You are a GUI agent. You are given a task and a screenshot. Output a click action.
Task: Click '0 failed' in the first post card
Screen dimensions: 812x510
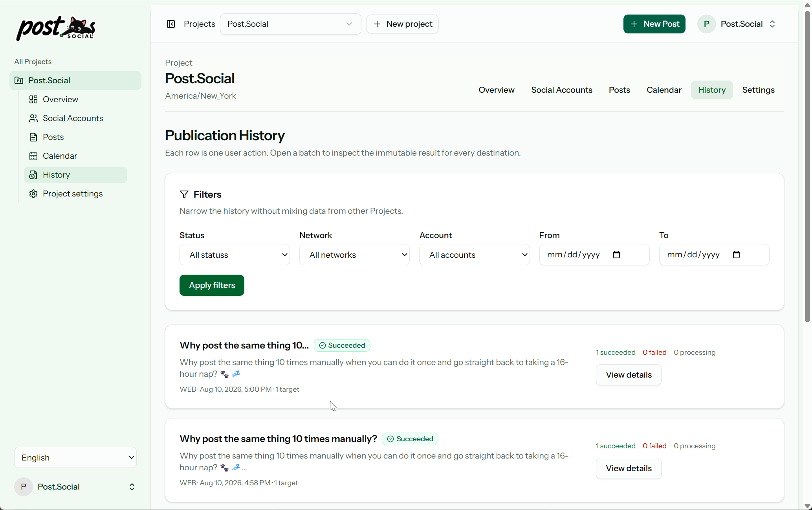[x=654, y=352]
